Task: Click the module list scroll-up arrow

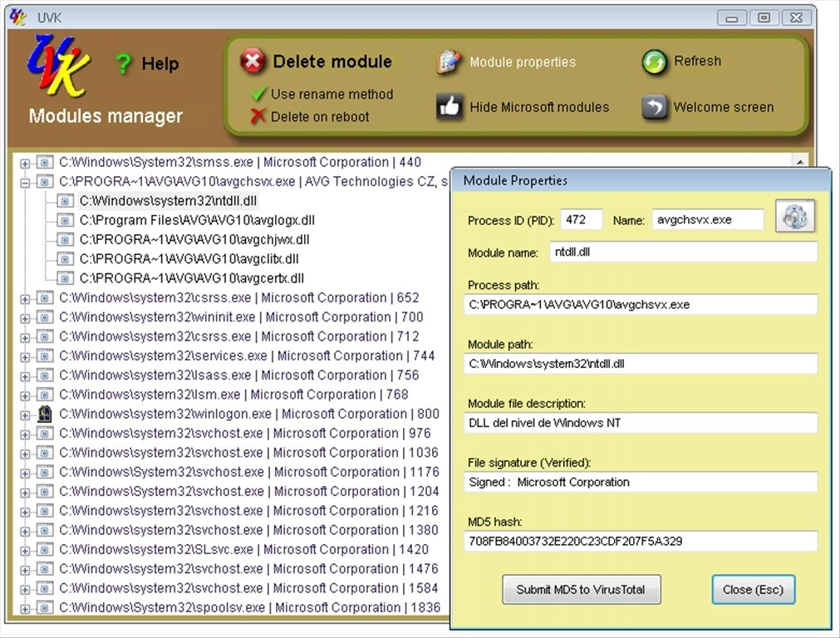Action: [800, 161]
